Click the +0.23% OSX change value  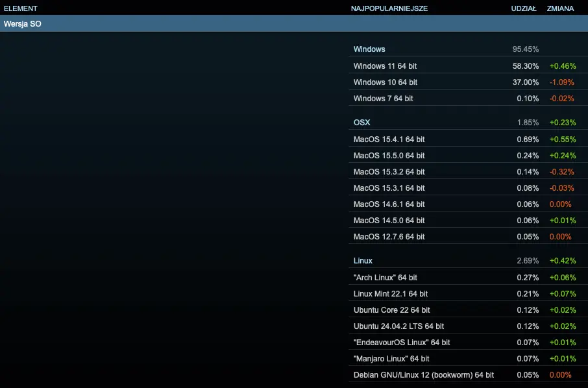pos(563,122)
